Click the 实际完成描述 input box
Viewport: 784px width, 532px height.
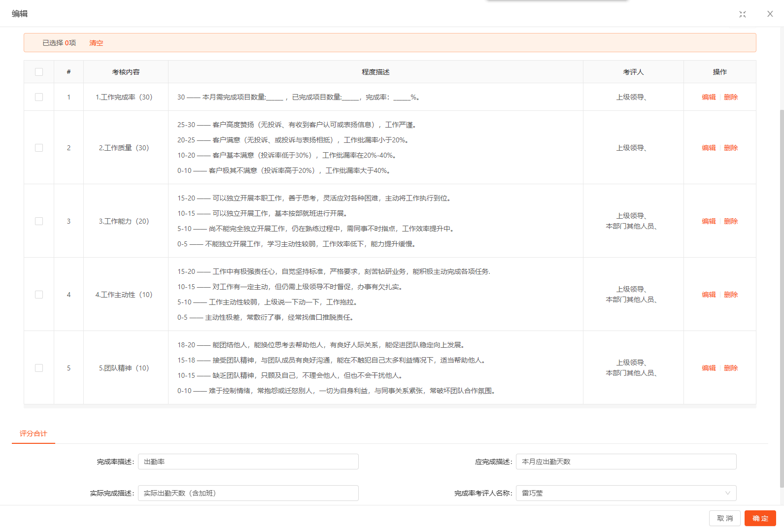pyautogui.click(x=248, y=493)
